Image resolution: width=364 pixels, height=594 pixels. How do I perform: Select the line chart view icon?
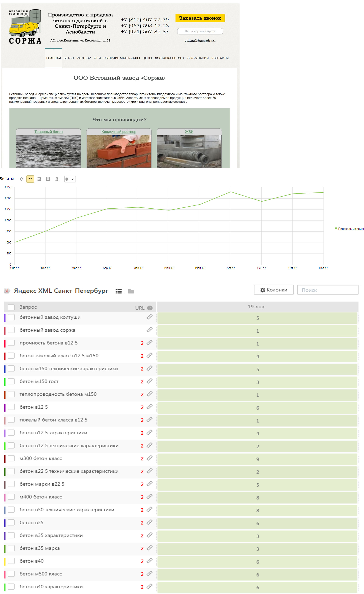coord(30,179)
